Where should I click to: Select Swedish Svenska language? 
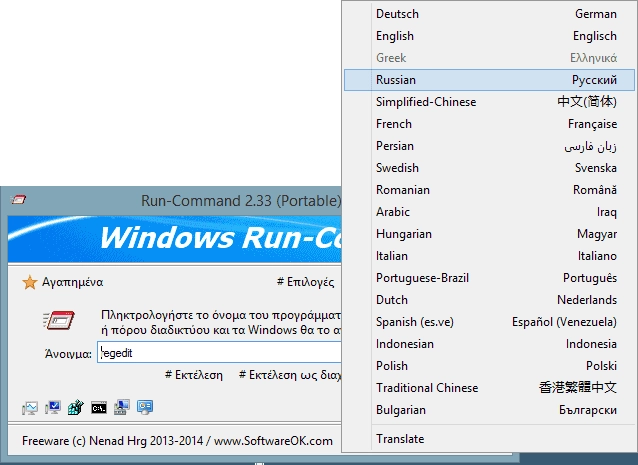point(489,168)
